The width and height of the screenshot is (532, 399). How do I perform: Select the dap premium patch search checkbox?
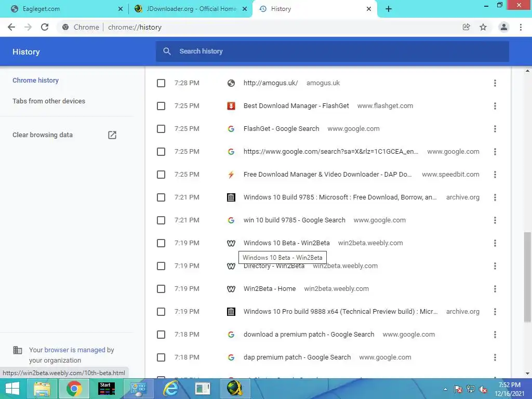pos(161,357)
